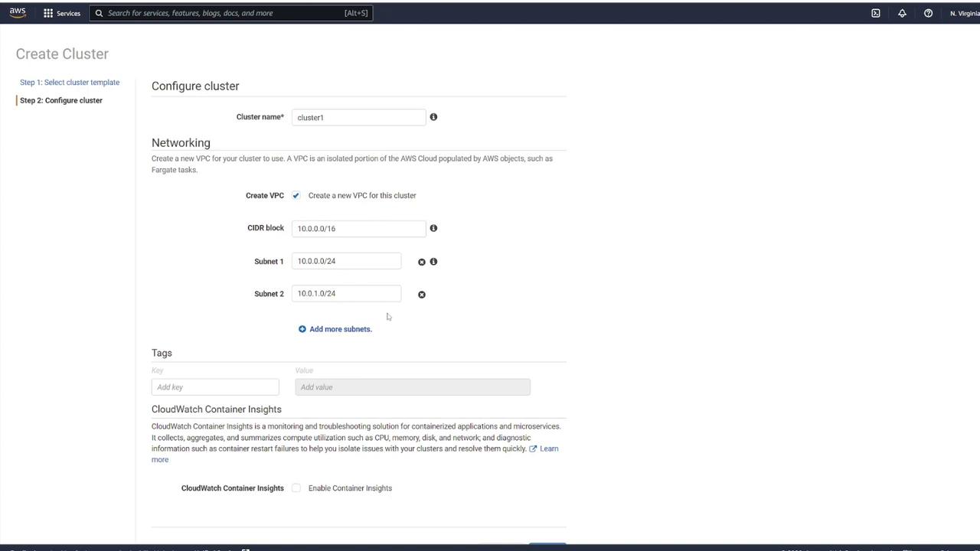
Task: Click the Networking section heading
Action: tap(181, 143)
